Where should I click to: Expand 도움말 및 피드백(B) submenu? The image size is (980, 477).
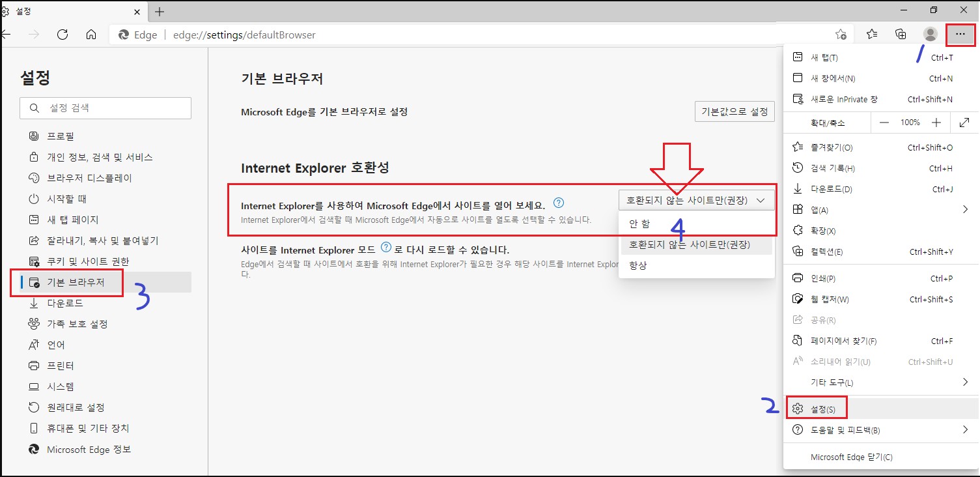pos(881,430)
